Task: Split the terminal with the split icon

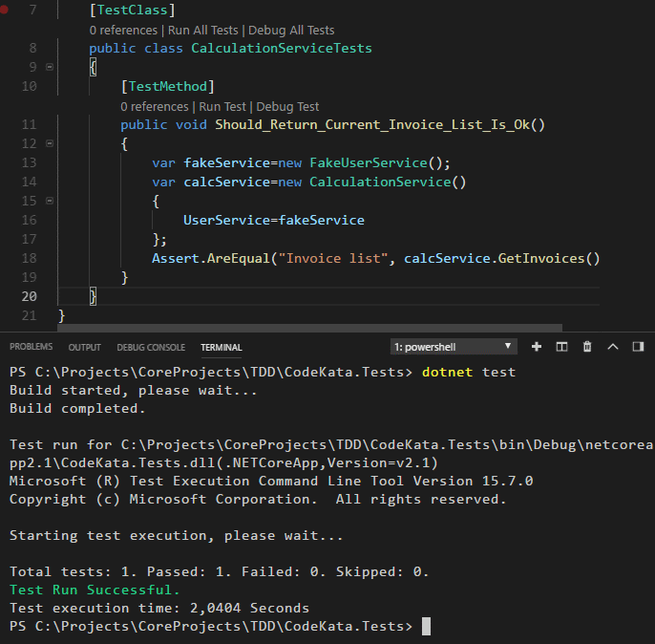Action: point(561,347)
